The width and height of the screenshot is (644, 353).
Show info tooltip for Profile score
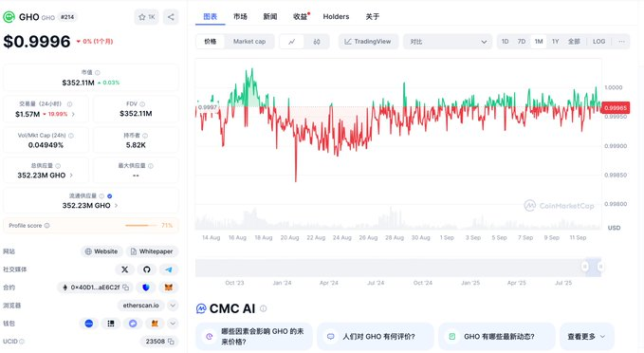[x=46, y=226]
